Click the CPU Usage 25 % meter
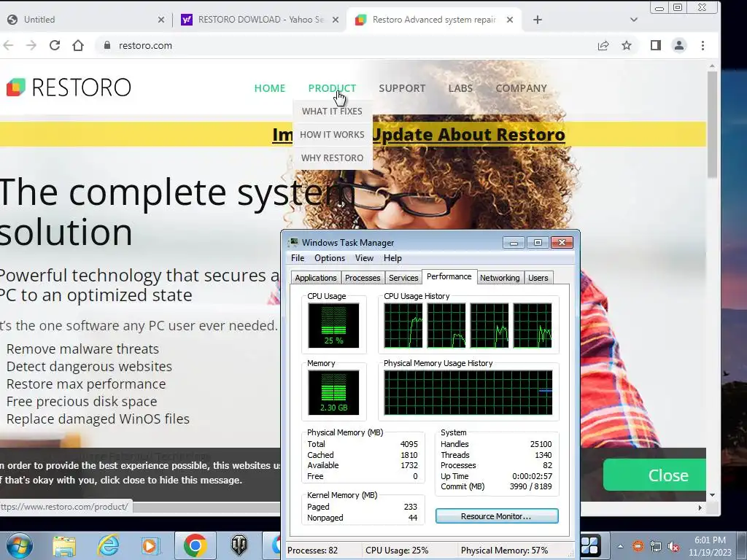 [x=333, y=326]
